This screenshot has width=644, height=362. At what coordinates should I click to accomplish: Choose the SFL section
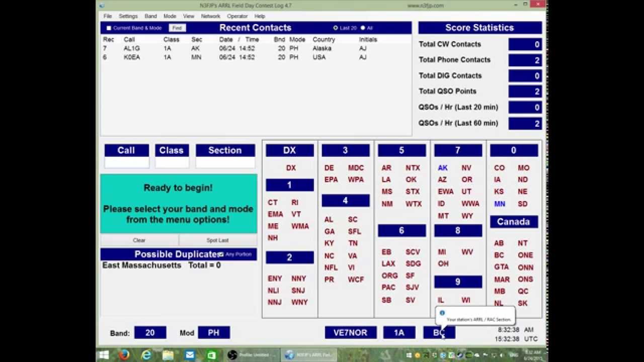click(x=354, y=232)
